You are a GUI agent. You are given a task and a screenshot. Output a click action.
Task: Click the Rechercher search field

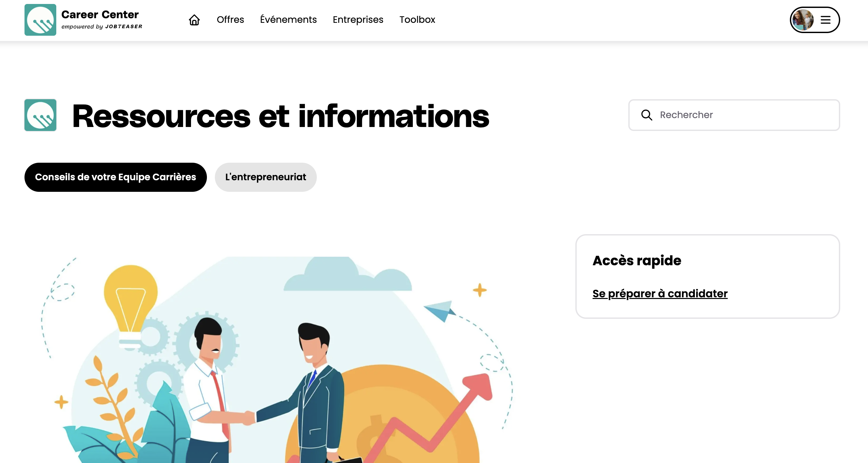tap(734, 115)
